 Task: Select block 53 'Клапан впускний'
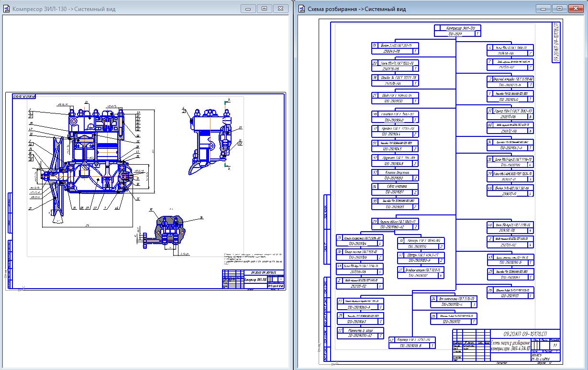pyautogui.click(x=396, y=175)
